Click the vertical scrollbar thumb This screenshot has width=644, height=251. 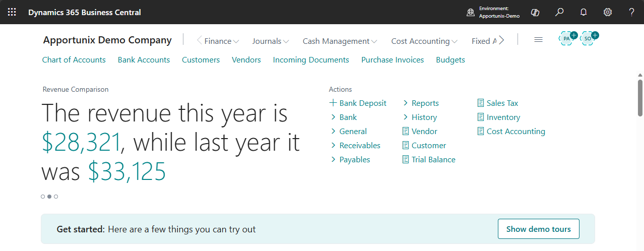(x=640, y=98)
